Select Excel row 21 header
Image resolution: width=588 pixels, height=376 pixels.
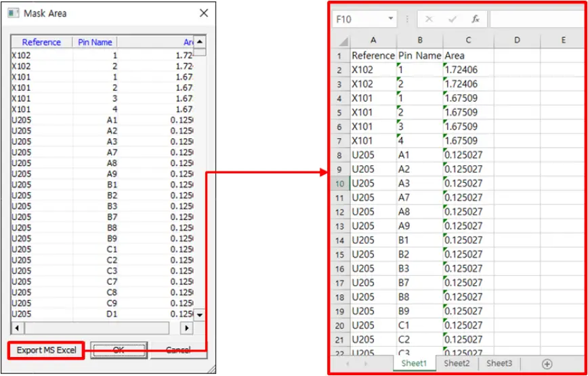coord(340,339)
